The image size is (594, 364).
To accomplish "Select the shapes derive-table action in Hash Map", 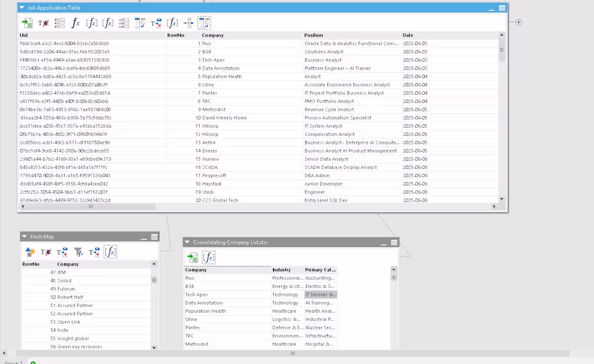I will pyautogui.click(x=30, y=252).
